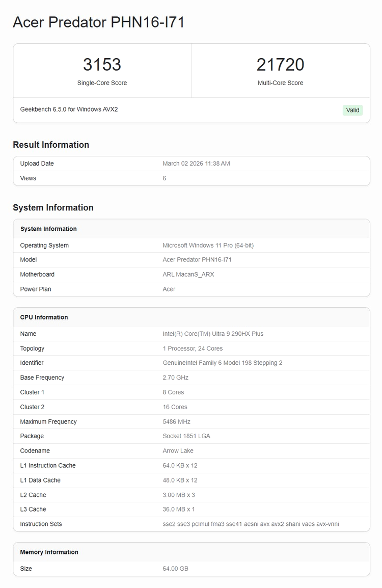The width and height of the screenshot is (382, 588).
Task: Click the Multi-Core Score label
Action: coord(280,83)
